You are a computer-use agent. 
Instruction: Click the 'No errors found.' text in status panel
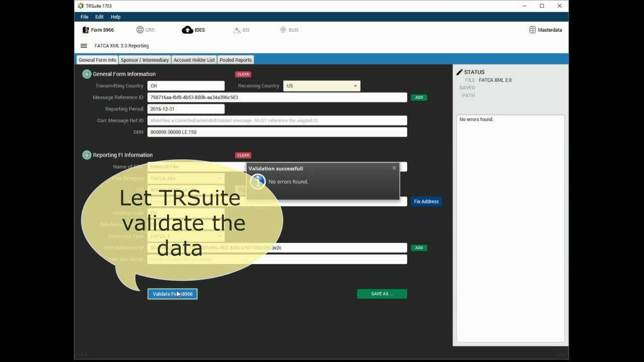tap(476, 120)
